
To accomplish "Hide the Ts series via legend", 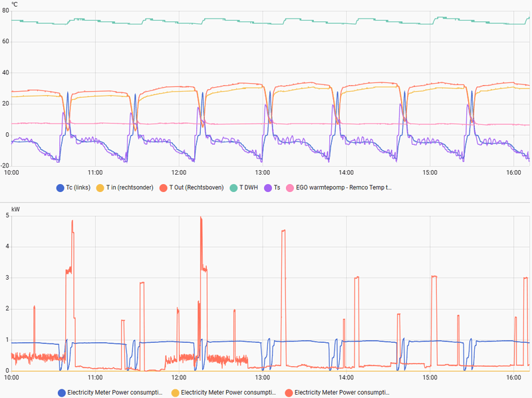I will coord(273,187).
